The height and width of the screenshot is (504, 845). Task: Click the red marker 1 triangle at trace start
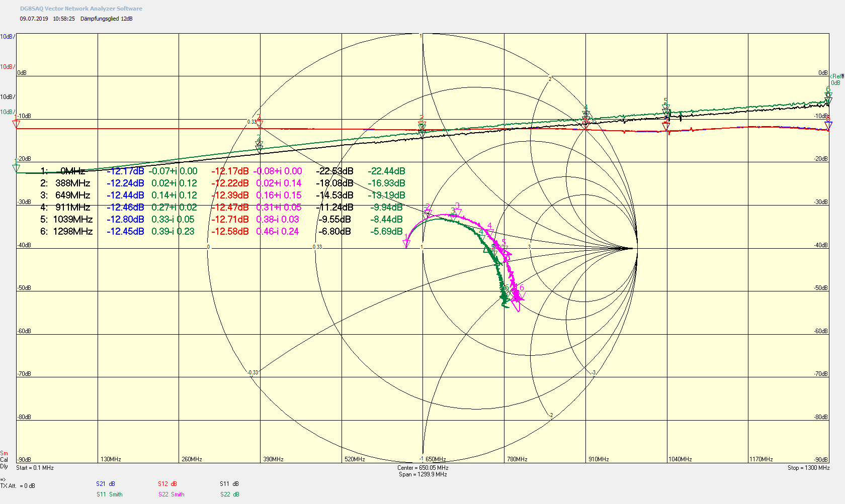coord(16,124)
